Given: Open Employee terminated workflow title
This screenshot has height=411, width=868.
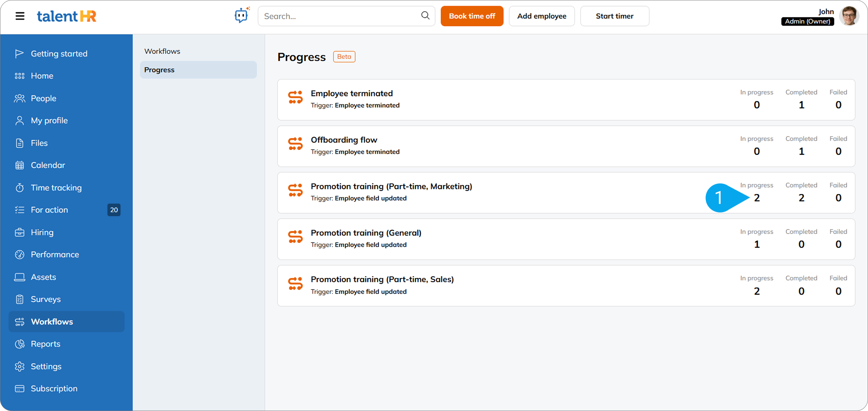Looking at the screenshot, I should tap(351, 93).
